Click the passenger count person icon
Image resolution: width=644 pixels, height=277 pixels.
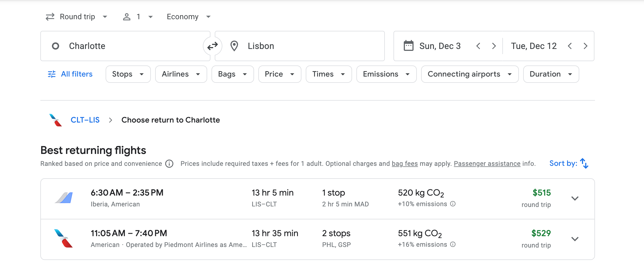pyautogui.click(x=126, y=17)
